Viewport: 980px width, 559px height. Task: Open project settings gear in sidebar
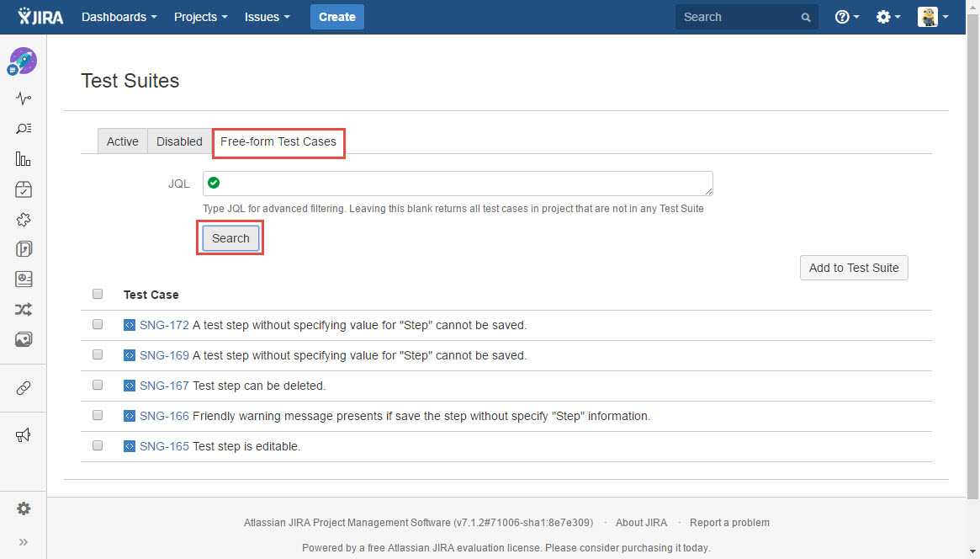click(23, 508)
